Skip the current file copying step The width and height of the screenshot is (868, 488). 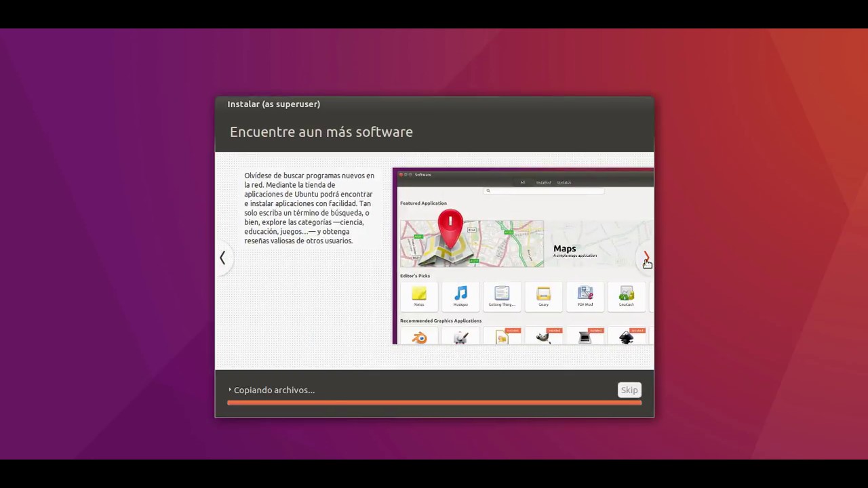pyautogui.click(x=629, y=390)
